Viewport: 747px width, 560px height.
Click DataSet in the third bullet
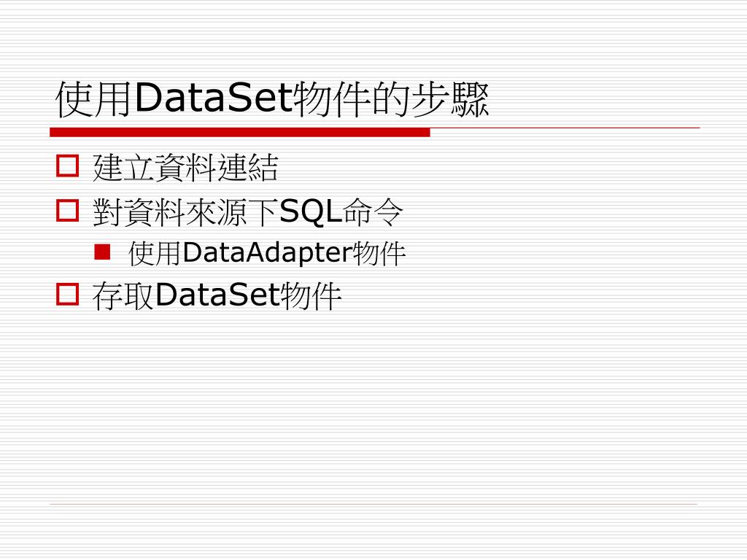[217, 295]
